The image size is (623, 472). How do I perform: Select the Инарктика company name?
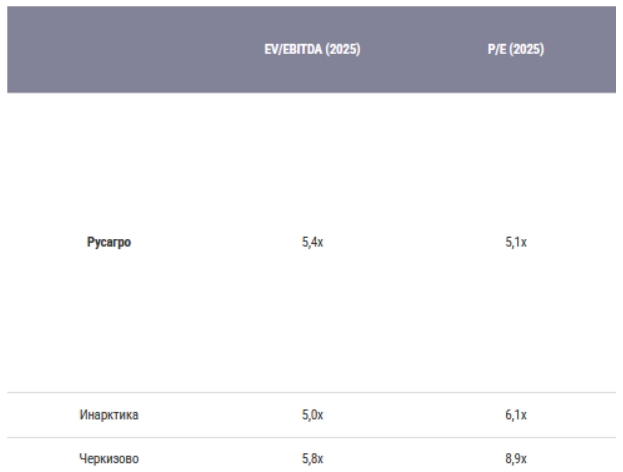(109, 415)
